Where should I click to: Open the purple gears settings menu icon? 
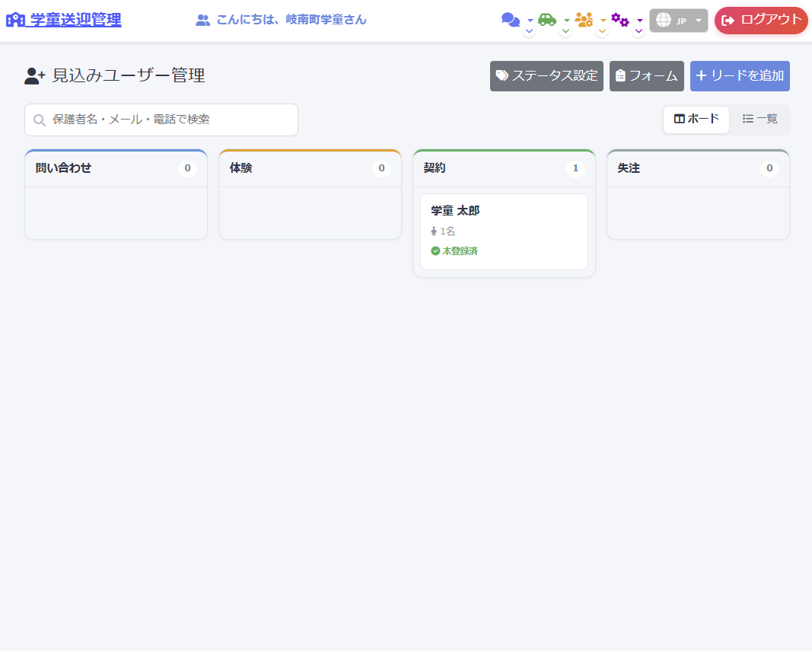[620, 20]
